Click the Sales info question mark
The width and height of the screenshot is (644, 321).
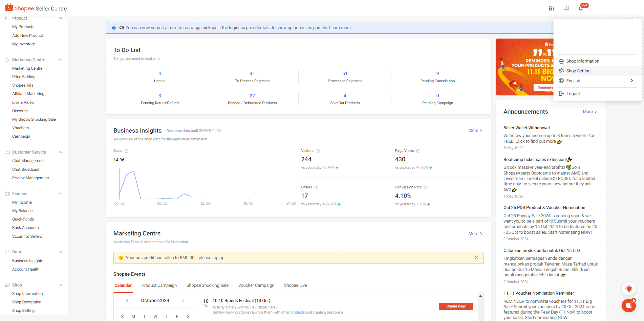pyautogui.click(x=126, y=151)
